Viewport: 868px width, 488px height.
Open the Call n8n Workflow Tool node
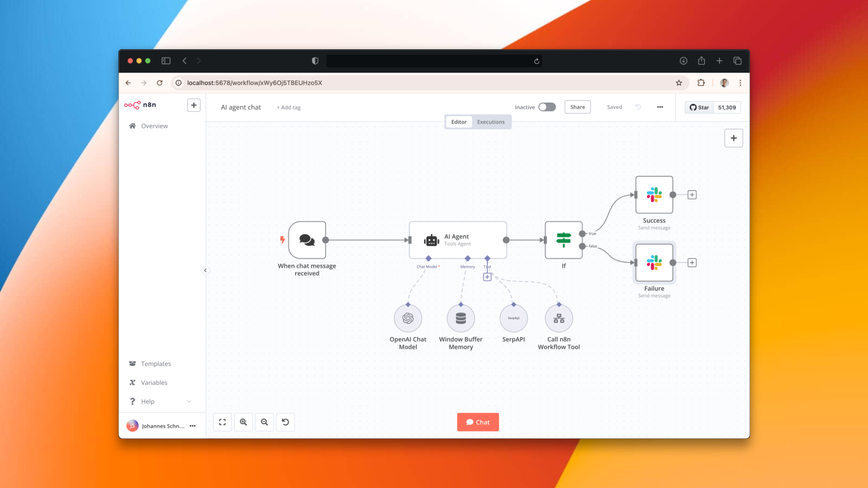(x=559, y=318)
